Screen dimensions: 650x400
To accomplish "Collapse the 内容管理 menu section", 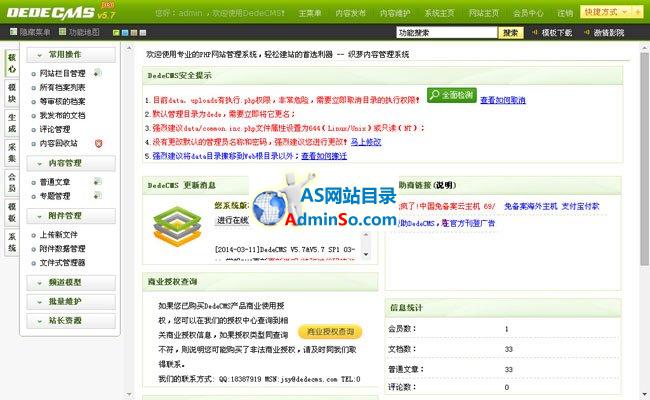I will (x=71, y=163).
